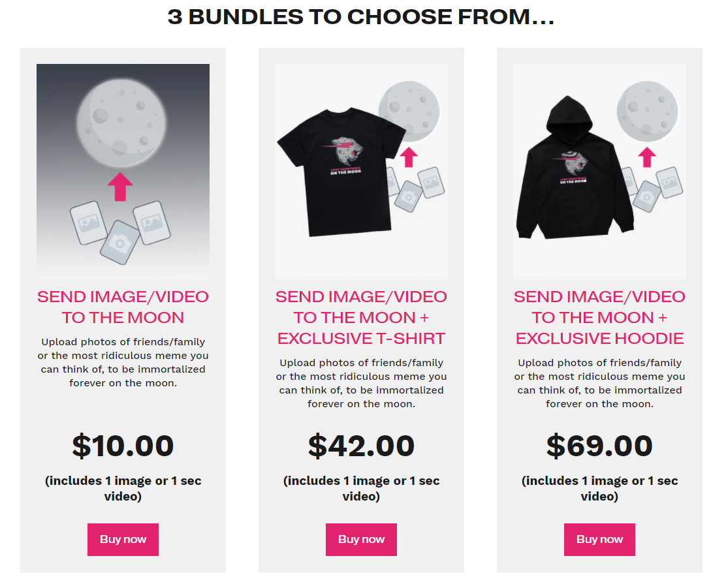
Task: Click the $10.00 price text
Action: click(123, 446)
